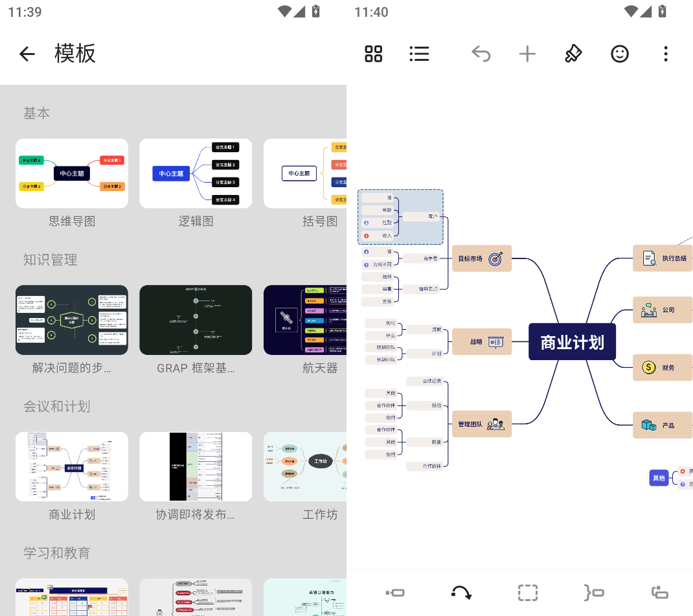Tap the plus icon to add a topic

(x=527, y=54)
